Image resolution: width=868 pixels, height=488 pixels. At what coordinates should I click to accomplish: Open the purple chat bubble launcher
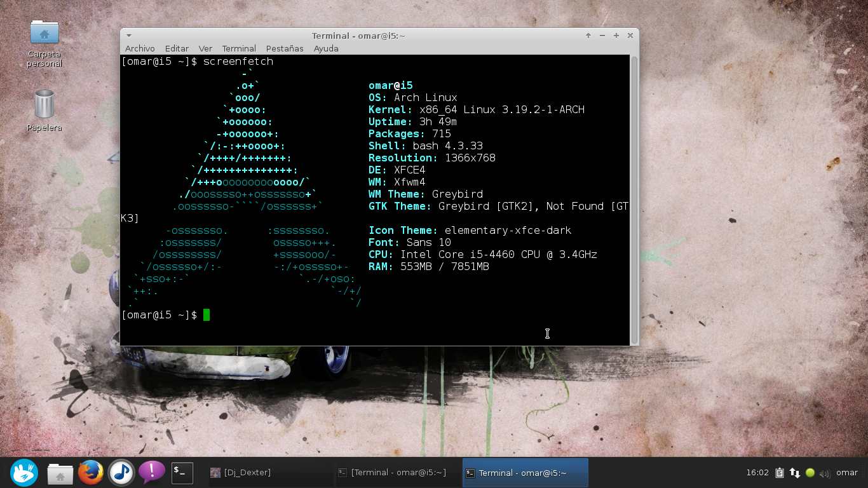(x=151, y=473)
